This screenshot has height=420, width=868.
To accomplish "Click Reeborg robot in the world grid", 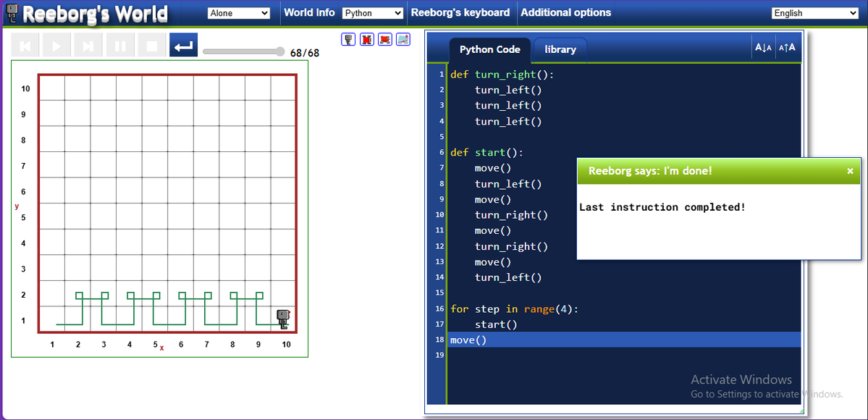I will [284, 319].
